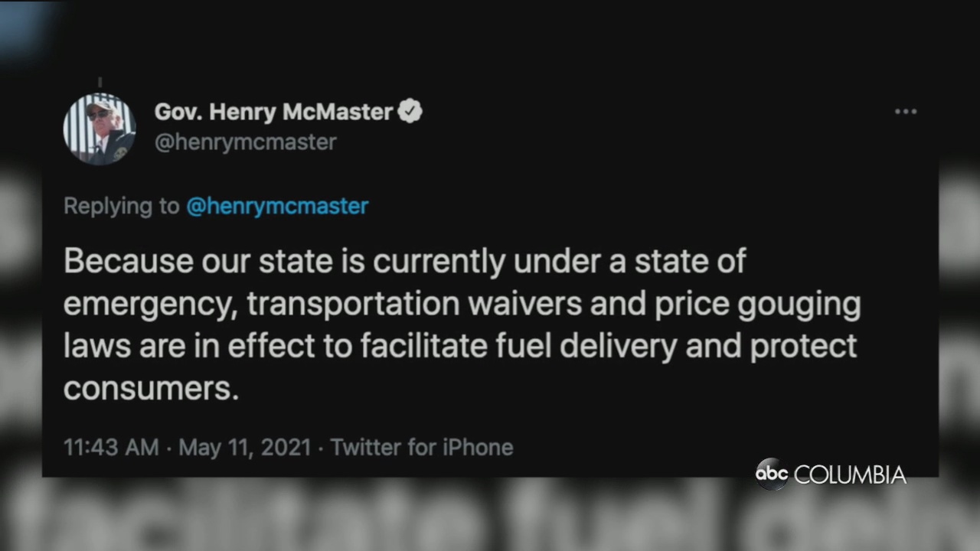980x551 pixels.
Task: Click the May 11, 2021 date
Action: 245,447
